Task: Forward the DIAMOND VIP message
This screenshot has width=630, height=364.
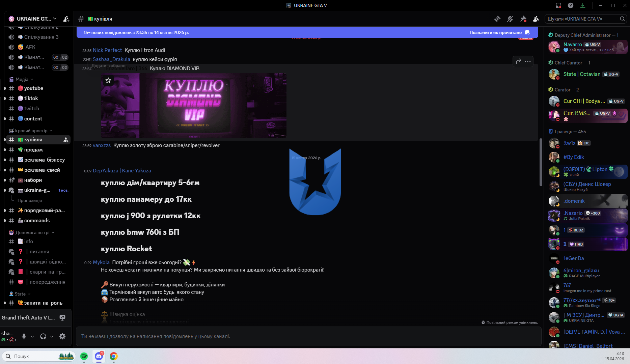Action: click(518, 61)
